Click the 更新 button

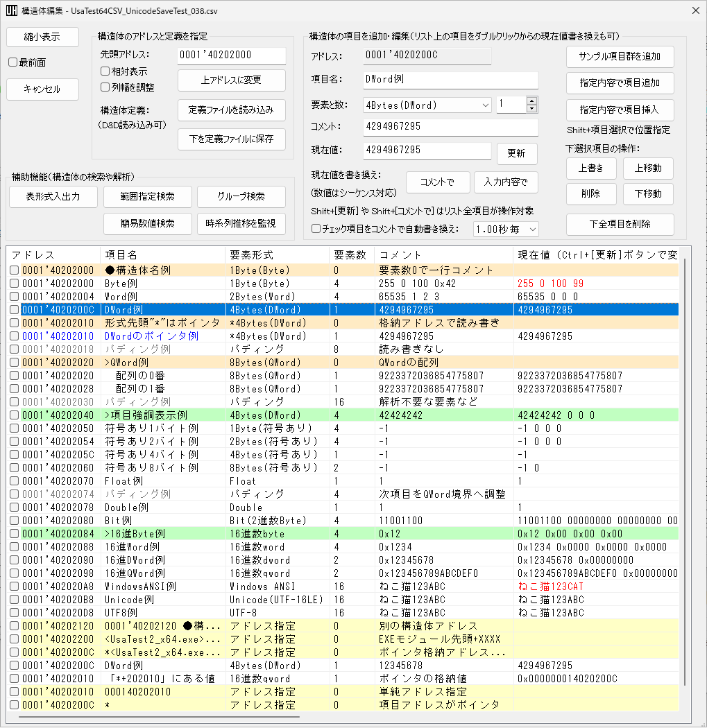click(x=517, y=154)
